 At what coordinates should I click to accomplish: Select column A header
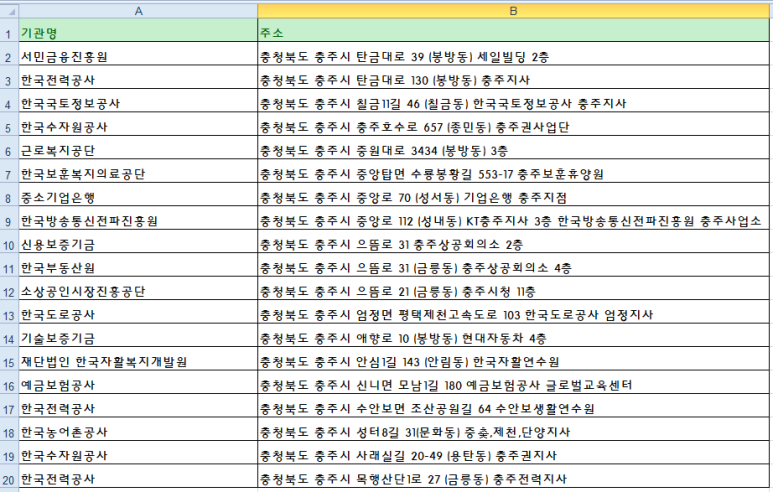click(138, 11)
